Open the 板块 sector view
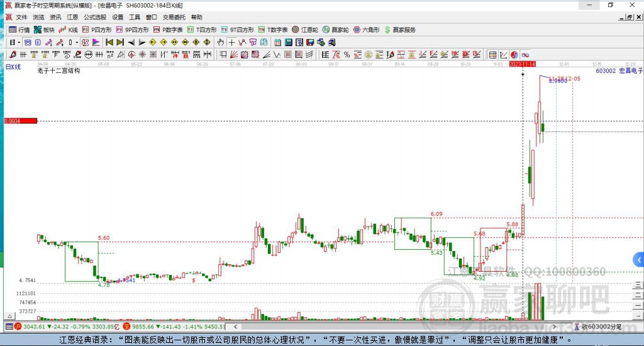644x346 pixels. (44, 30)
